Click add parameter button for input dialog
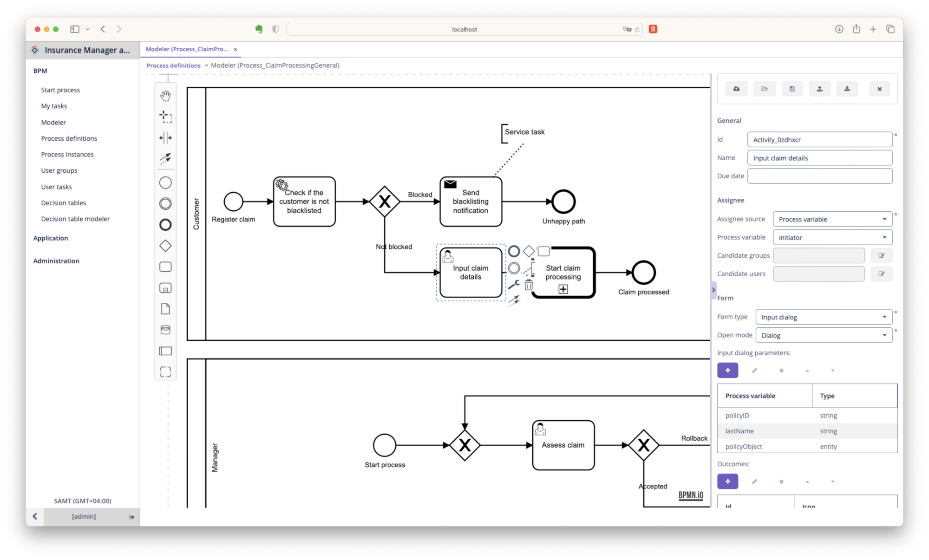Viewport: 929px width, 560px height. 727,370
